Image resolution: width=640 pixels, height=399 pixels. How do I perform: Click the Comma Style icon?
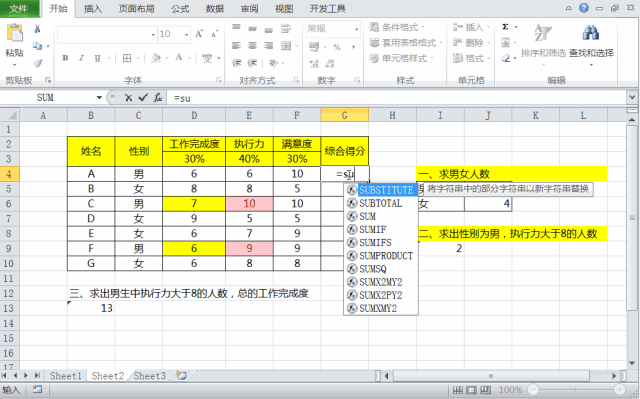click(353, 47)
